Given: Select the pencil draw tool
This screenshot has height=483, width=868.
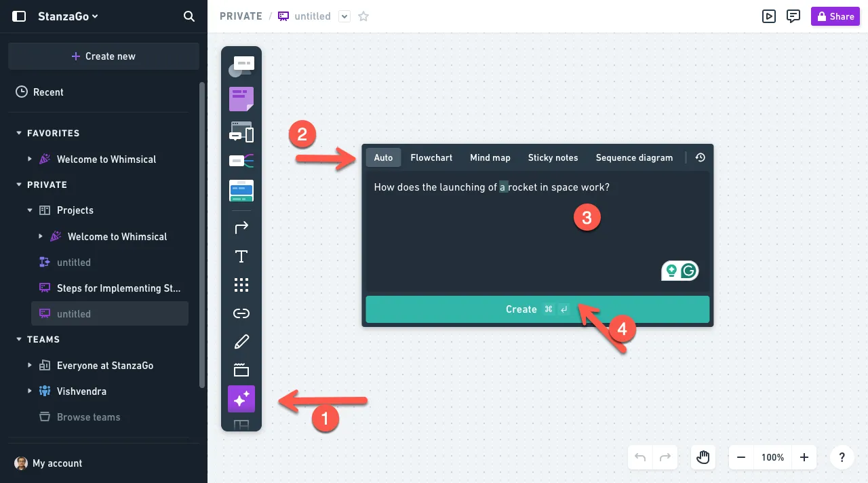Looking at the screenshot, I should coord(241,341).
